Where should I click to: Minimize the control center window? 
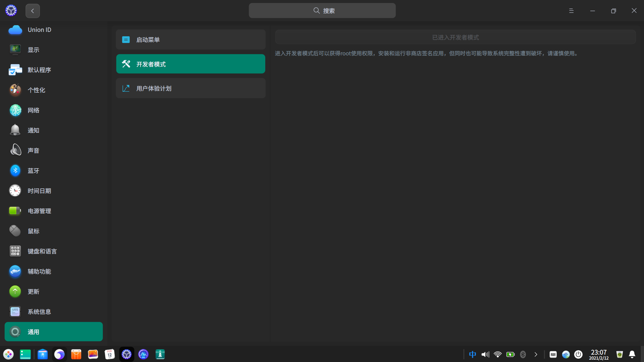pos(593,11)
